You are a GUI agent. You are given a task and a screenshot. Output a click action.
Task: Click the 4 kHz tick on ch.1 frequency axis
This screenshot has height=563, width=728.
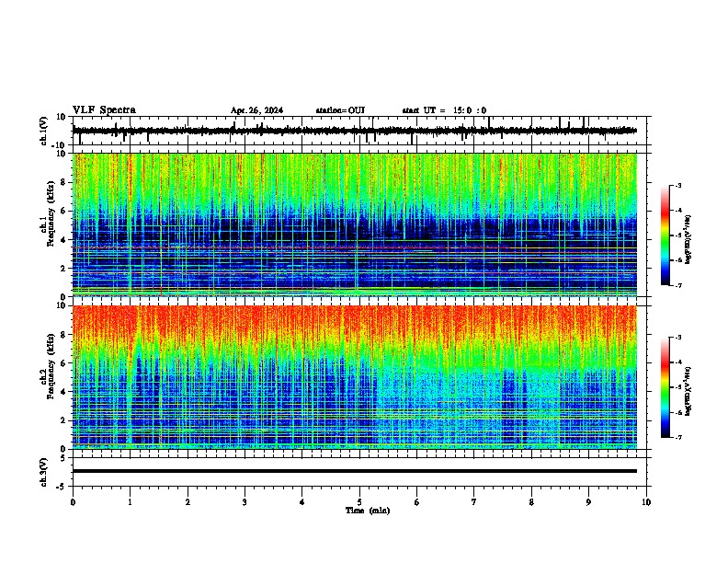[64, 240]
